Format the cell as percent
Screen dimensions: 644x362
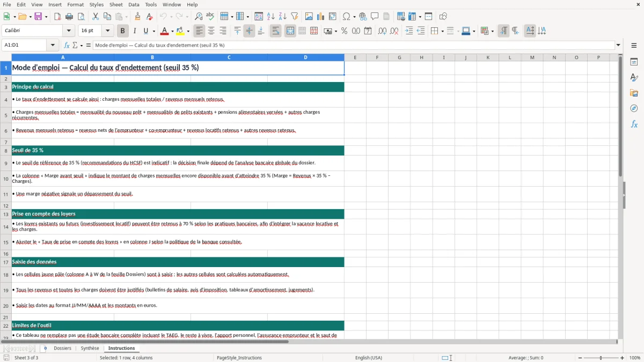(344, 31)
